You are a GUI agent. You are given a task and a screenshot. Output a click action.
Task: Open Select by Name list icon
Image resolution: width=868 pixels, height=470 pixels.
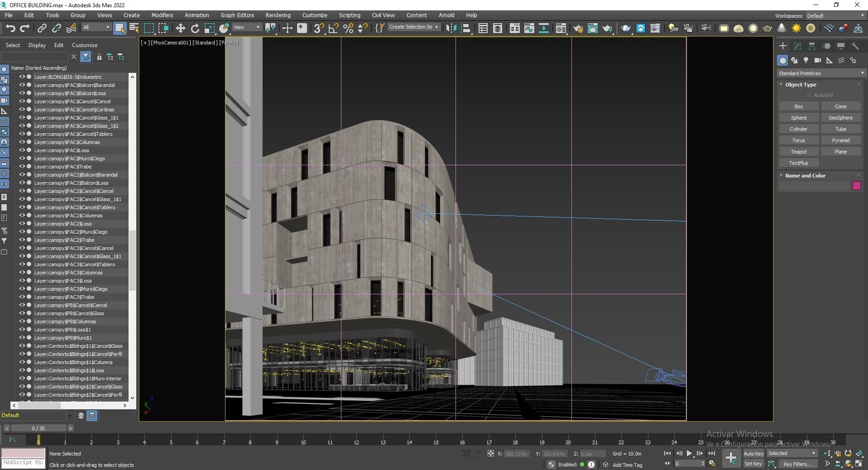pos(134,28)
